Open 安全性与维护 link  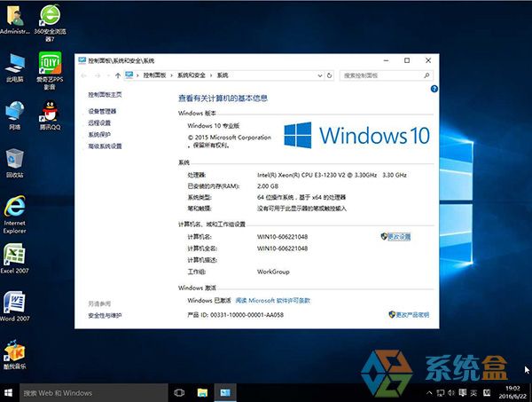click(105, 315)
